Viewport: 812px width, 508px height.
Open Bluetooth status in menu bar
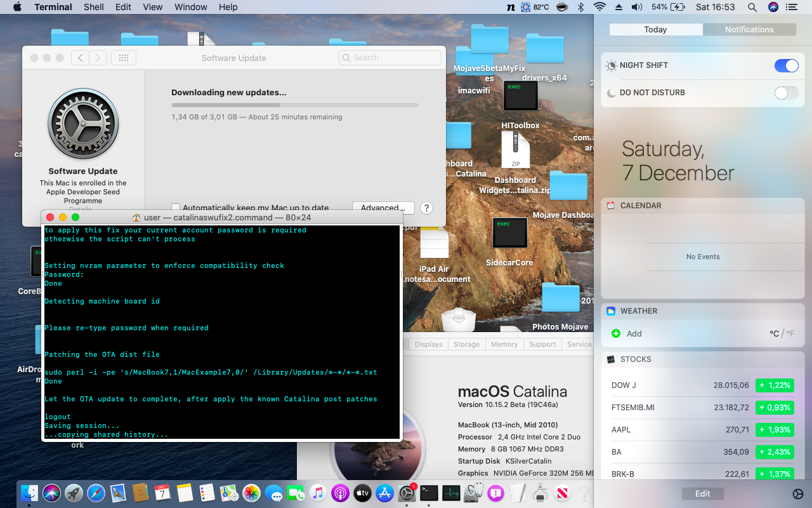click(580, 7)
